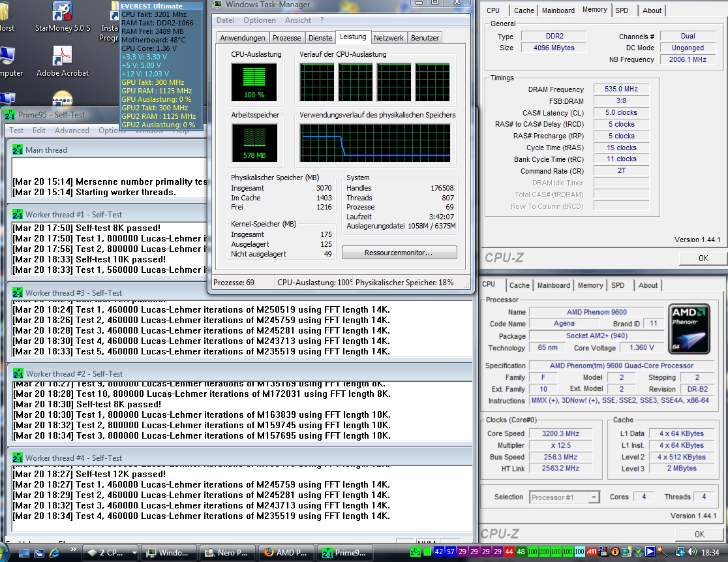Click the Core Speed value 3200.3 MHz
The image size is (728, 562).
(560, 433)
